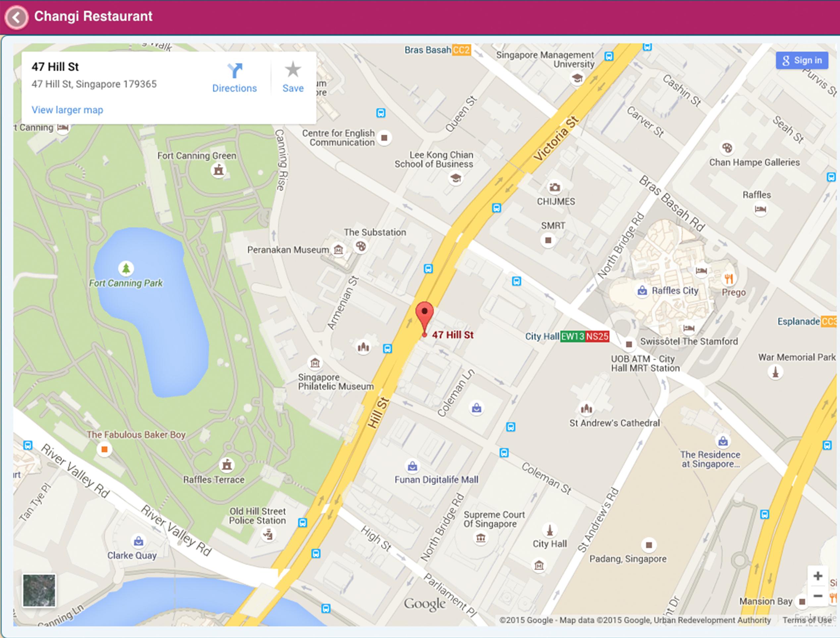Click The Fabulous Baker Boy orange marker

pyautogui.click(x=104, y=449)
